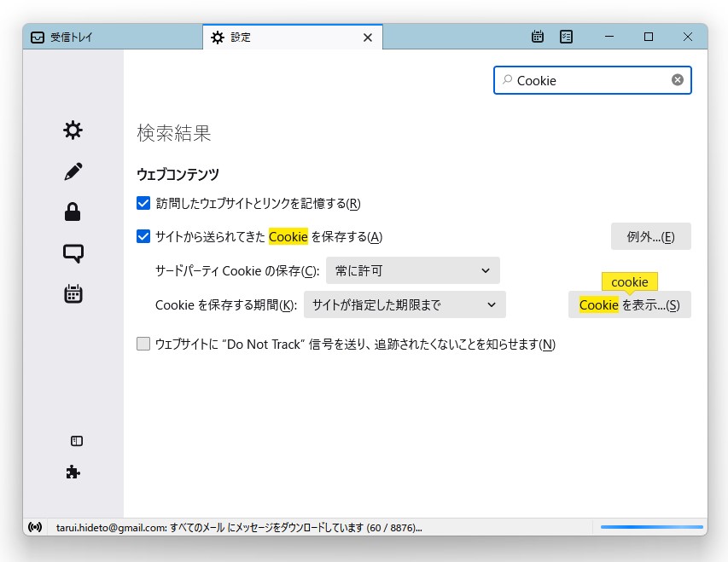728x562 pixels.
Task: Disable サイトから送られてきた Cookie を保存する
Action: pyautogui.click(x=143, y=237)
